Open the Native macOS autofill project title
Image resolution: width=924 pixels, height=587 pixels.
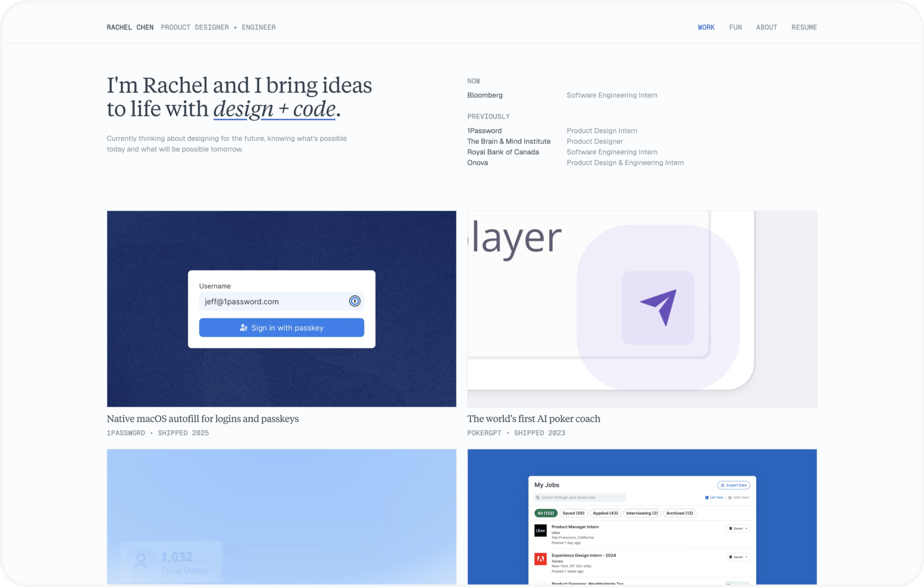[203, 419]
